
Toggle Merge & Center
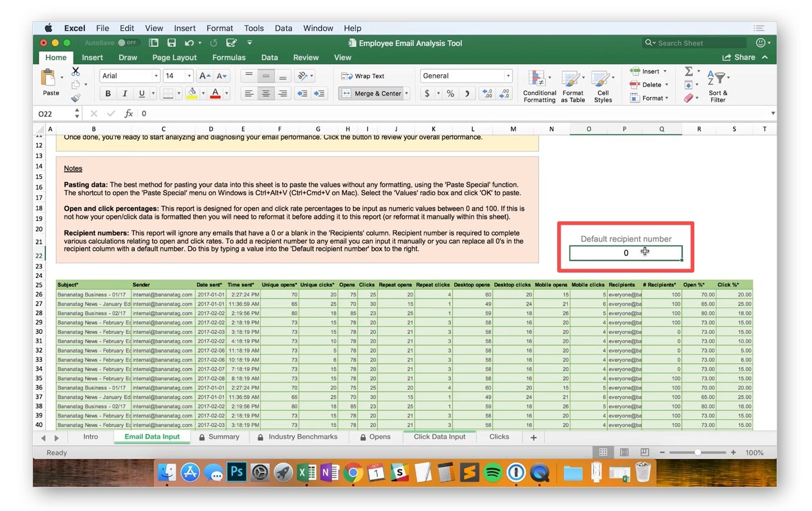coord(372,94)
